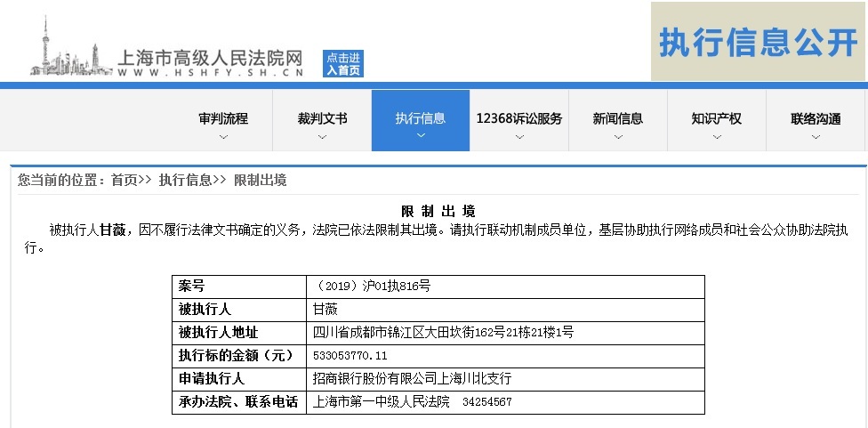Click the 被执行人地址 label cell
868x428 pixels.
(x=239, y=333)
